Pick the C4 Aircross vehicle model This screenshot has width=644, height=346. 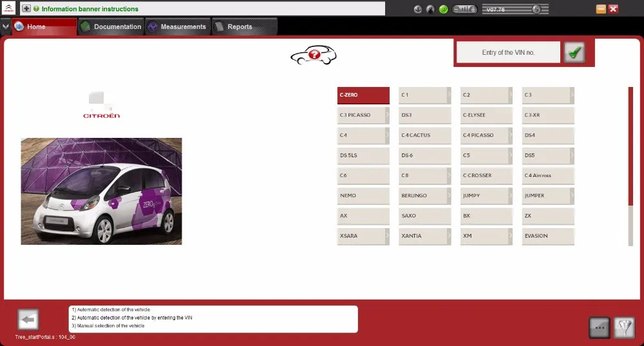(548, 175)
